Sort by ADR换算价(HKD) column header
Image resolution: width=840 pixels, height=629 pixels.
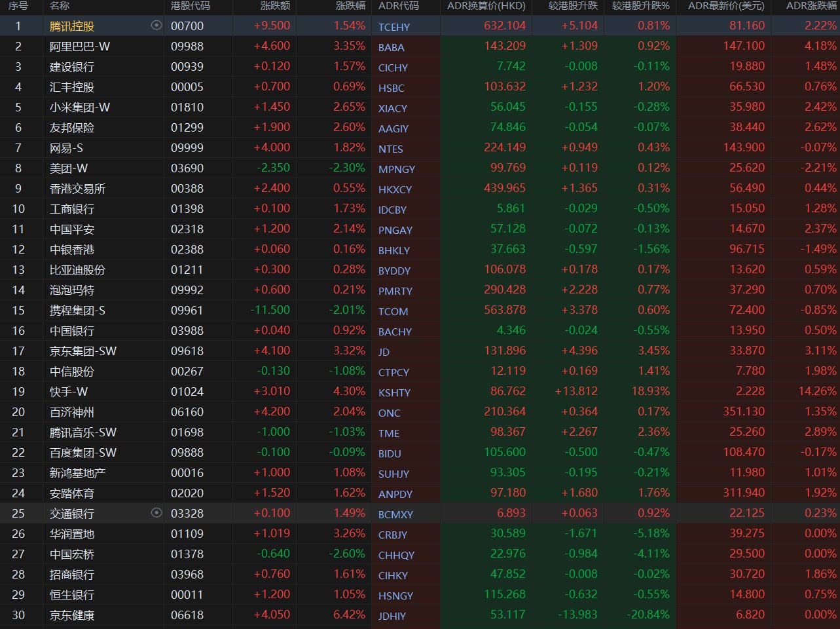pyautogui.click(x=486, y=6)
